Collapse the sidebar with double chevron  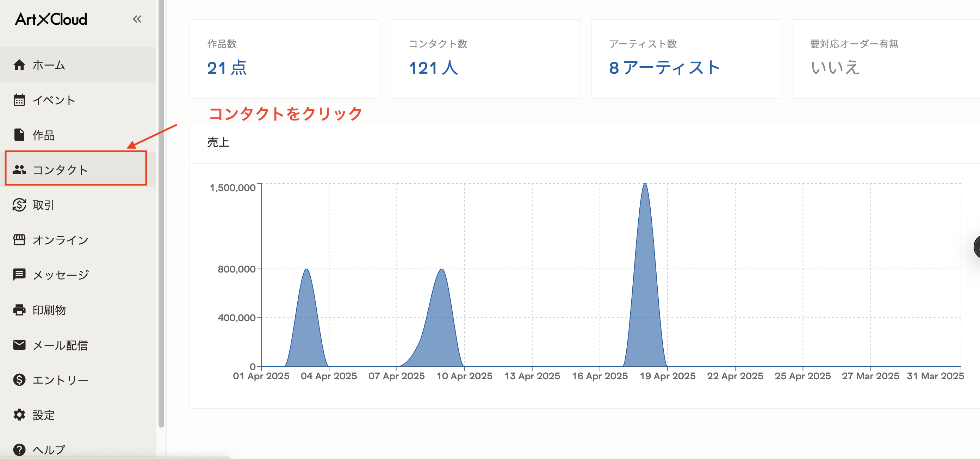[x=137, y=19]
